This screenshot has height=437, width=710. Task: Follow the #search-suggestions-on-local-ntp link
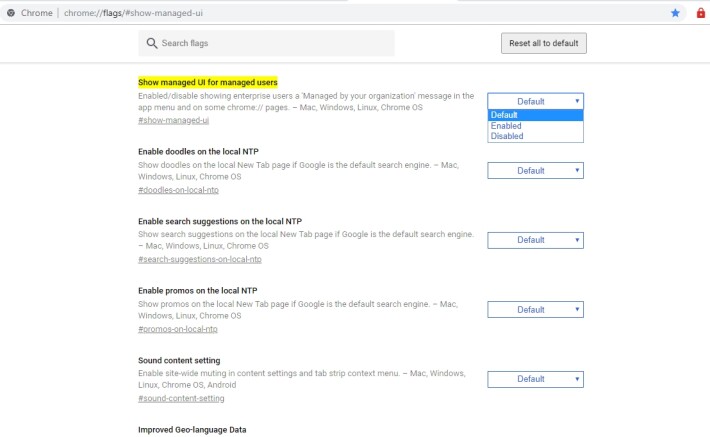[200, 259]
